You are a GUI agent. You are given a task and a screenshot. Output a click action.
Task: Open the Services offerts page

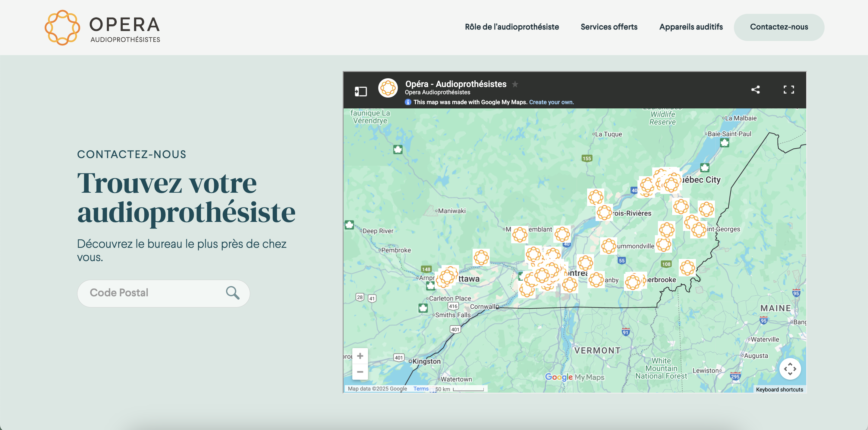(609, 27)
